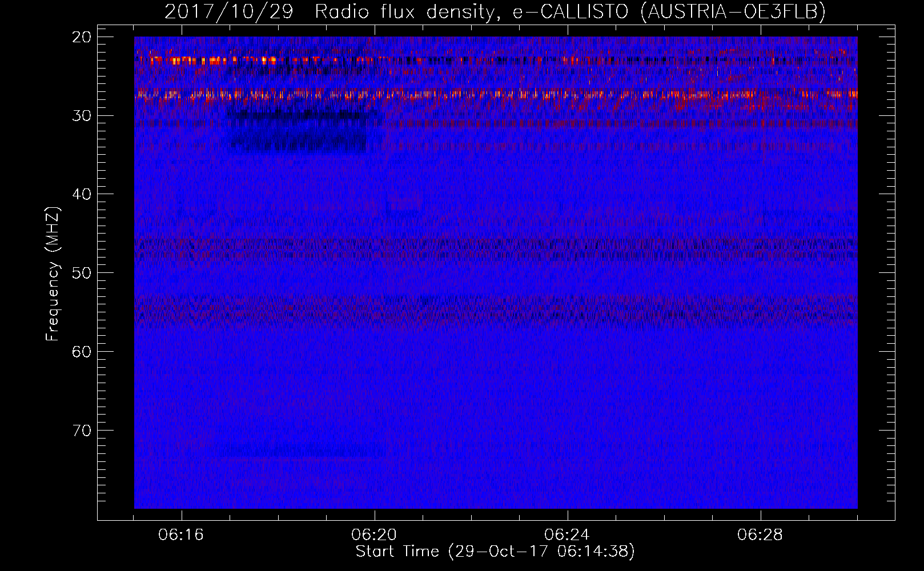Click the plot title 'Radio flux density, e-CALLISTO'
The height and width of the screenshot is (571, 924).
[472, 11]
